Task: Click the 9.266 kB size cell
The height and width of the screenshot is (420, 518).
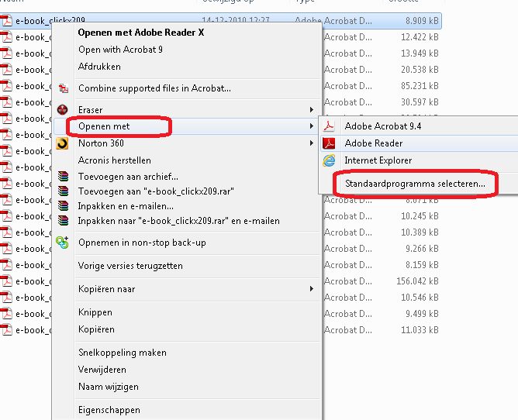Action: tap(422, 249)
